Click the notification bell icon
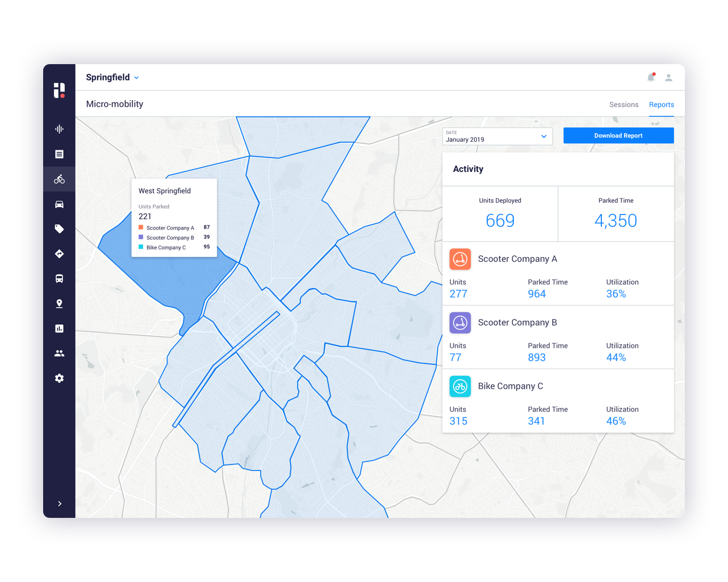The width and height of the screenshot is (728, 582). pos(651,78)
